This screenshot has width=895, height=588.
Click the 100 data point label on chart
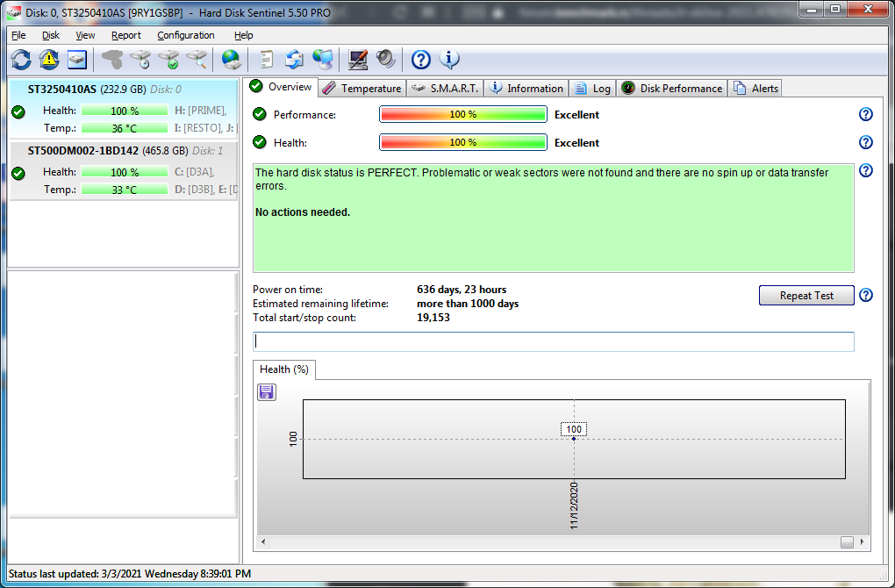pyautogui.click(x=574, y=429)
